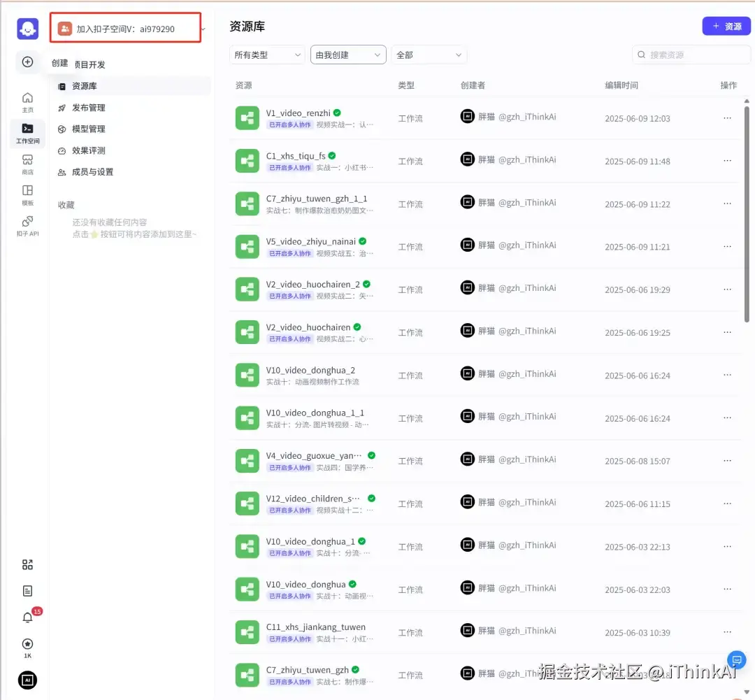Click the 收藏 favorites heading
The image size is (755, 700).
[66, 205]
